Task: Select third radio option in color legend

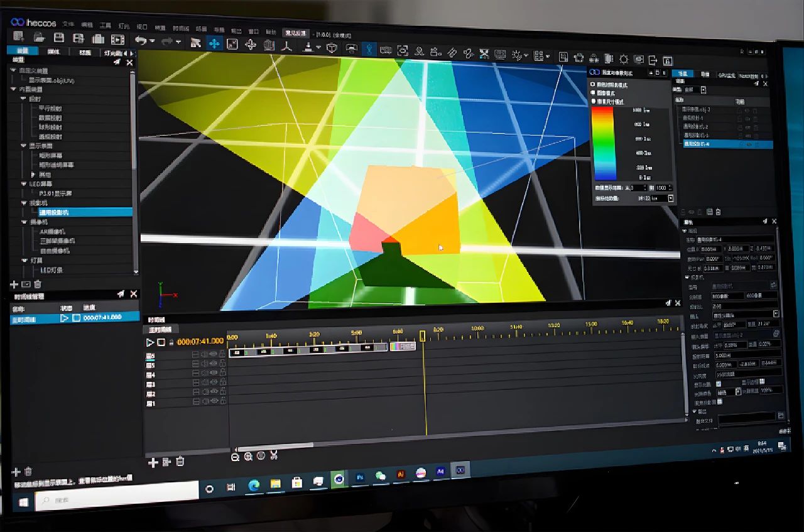Action: tap(593, 100)
